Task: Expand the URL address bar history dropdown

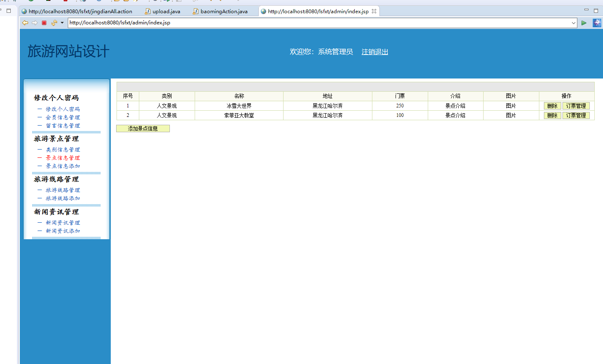Action: (x=573, y=23)
